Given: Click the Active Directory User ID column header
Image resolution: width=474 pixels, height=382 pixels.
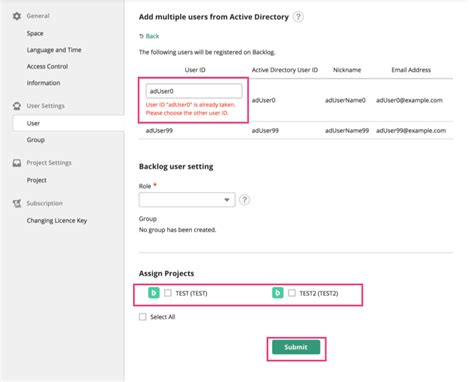Looking at the screenshot, I should [x=285, y=70].
